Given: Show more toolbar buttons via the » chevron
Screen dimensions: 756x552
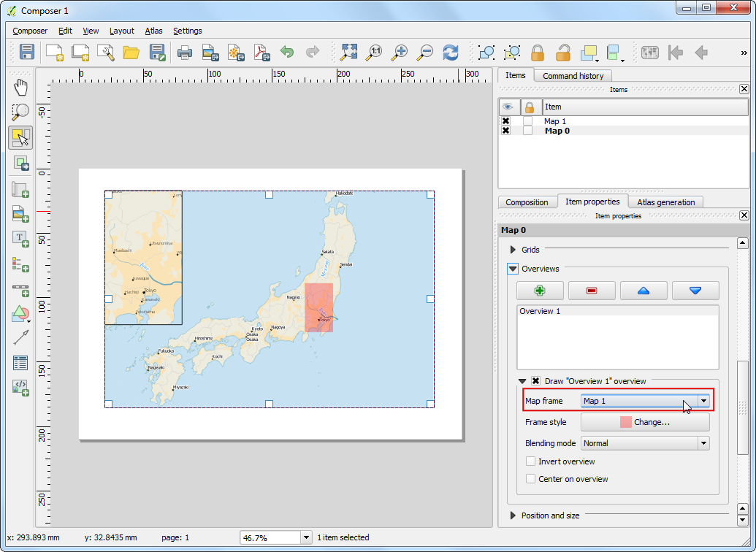Looking at the screenshot, I should pos(744,53).
